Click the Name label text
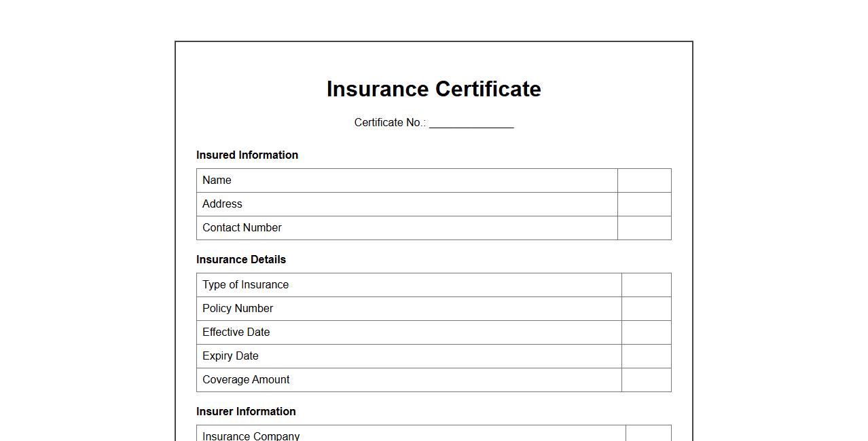868x441 pixels. [217, 180]
